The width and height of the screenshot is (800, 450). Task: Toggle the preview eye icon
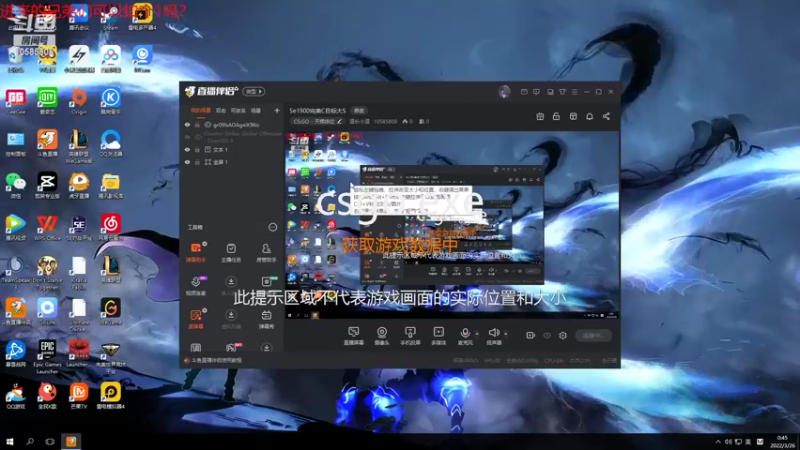pyautogui.click(x=547, y=335)
